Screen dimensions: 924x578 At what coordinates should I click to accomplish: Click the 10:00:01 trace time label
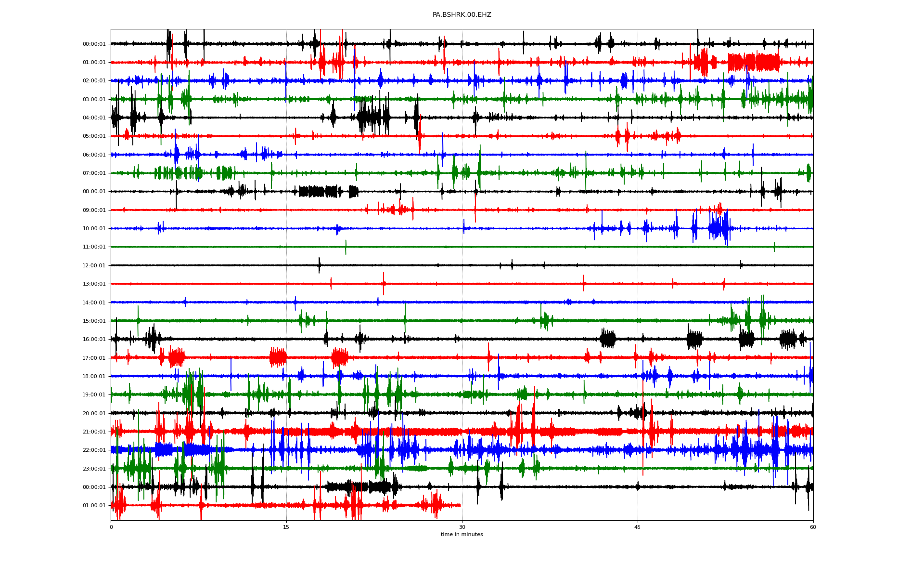[94, 229]
